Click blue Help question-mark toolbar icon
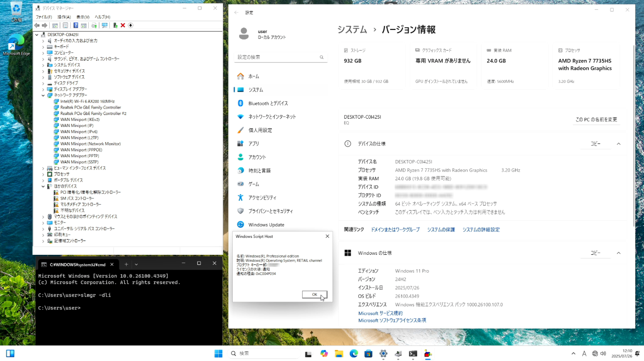644x361 pixels. [x=76, y=25]
